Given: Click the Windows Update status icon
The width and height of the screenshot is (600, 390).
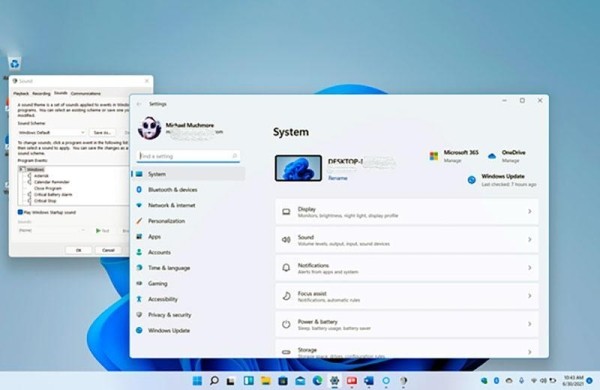Looking at the screenshot, I should pos(471,179).
